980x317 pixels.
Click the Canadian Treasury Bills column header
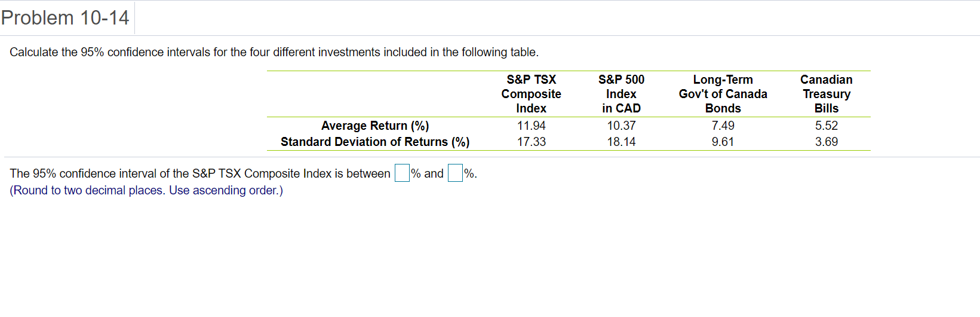coord(826,94)
